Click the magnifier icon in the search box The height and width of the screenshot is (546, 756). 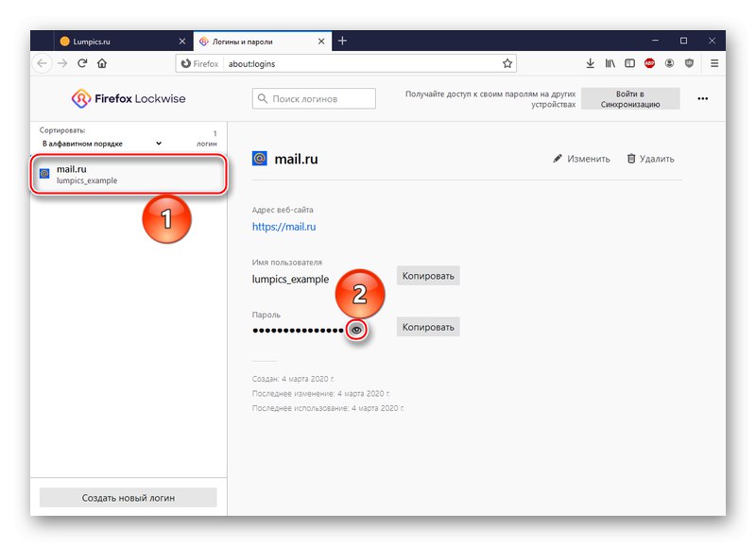point(263,99)
